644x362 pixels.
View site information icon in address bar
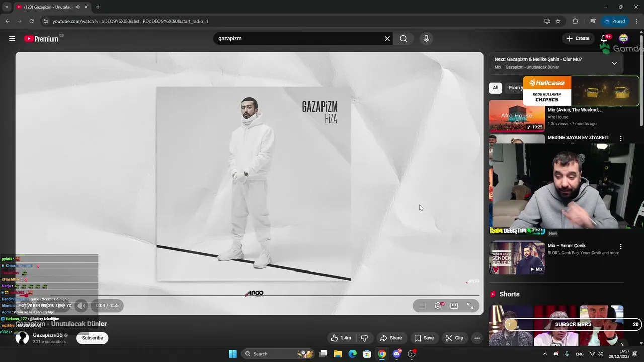[46, 21]
